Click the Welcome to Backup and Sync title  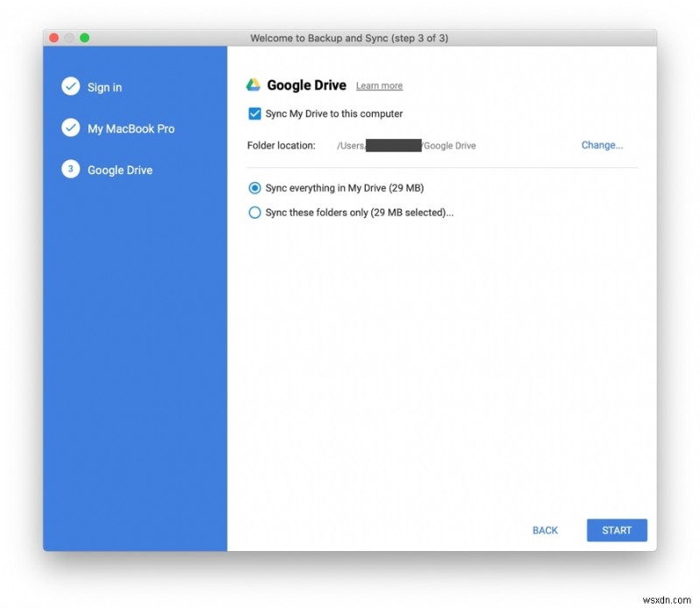[x=350, y=38]
